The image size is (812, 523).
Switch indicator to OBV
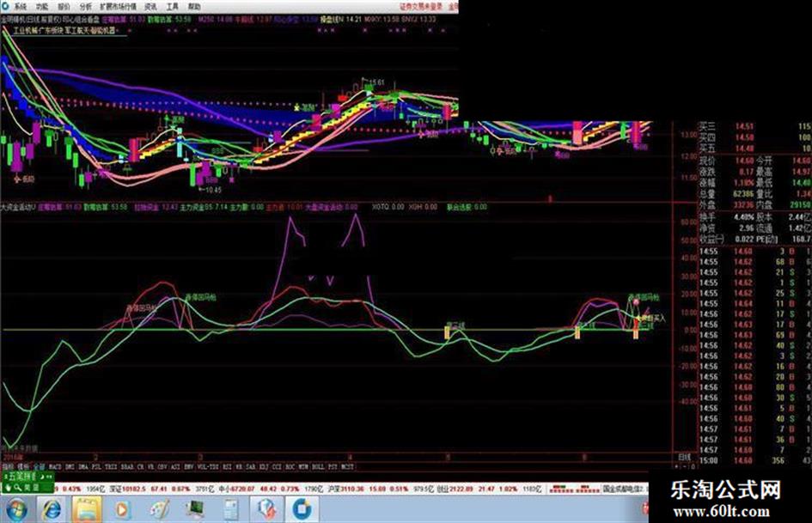coord(163,466)
